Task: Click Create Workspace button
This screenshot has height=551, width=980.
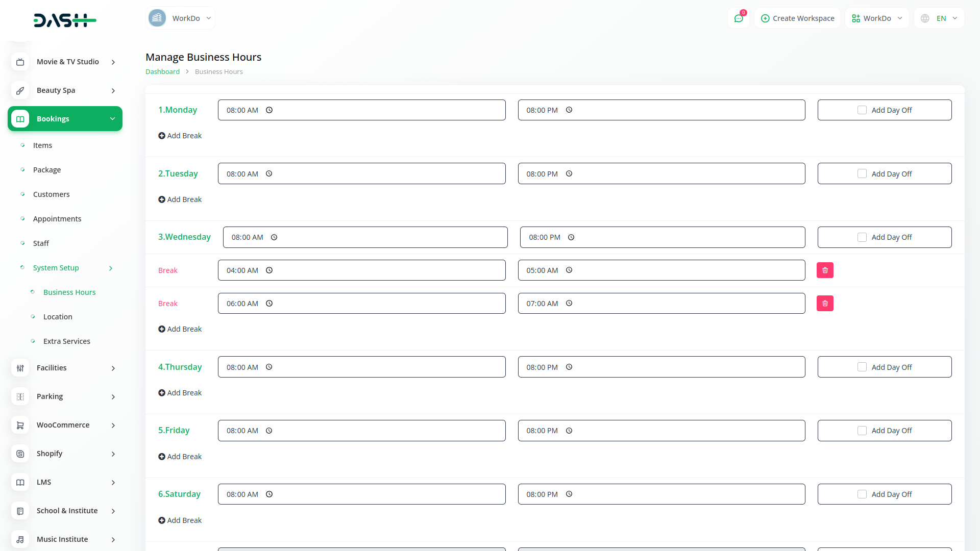Action: [x=797, y=18]
